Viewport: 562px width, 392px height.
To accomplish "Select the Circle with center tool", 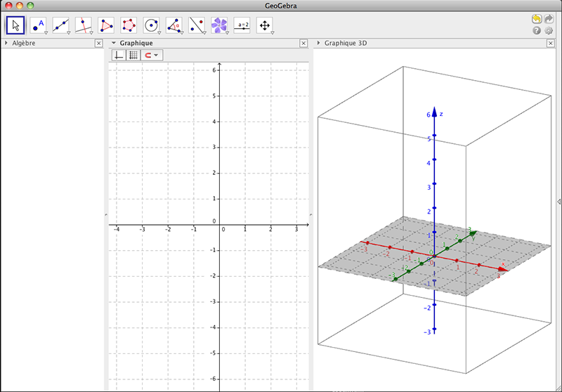I will (x=151, y=25).
